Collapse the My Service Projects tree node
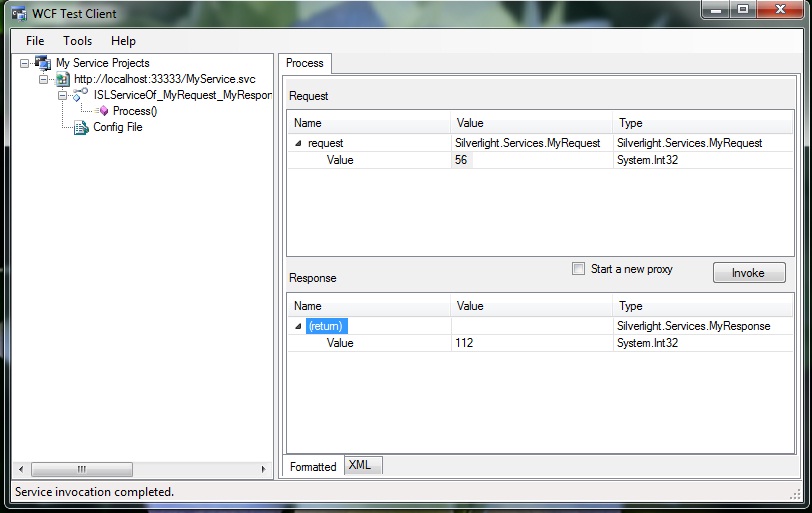This screenshot has height=513, width=812. 24,63
